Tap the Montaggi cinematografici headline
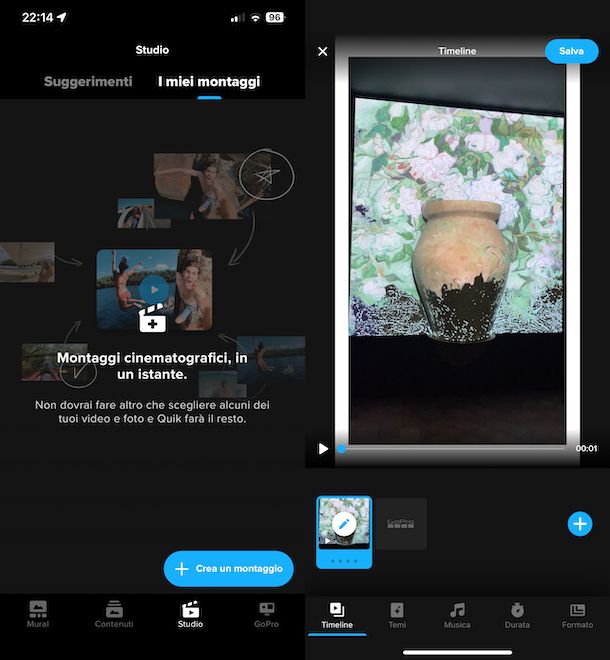Viewport: 610px width, 660px height. [152, 366]
